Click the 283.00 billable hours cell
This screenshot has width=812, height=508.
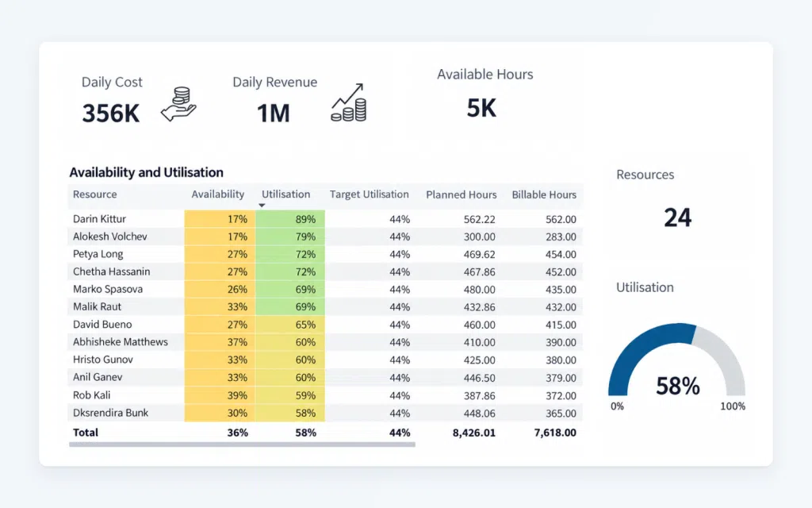tap(561, 237)
